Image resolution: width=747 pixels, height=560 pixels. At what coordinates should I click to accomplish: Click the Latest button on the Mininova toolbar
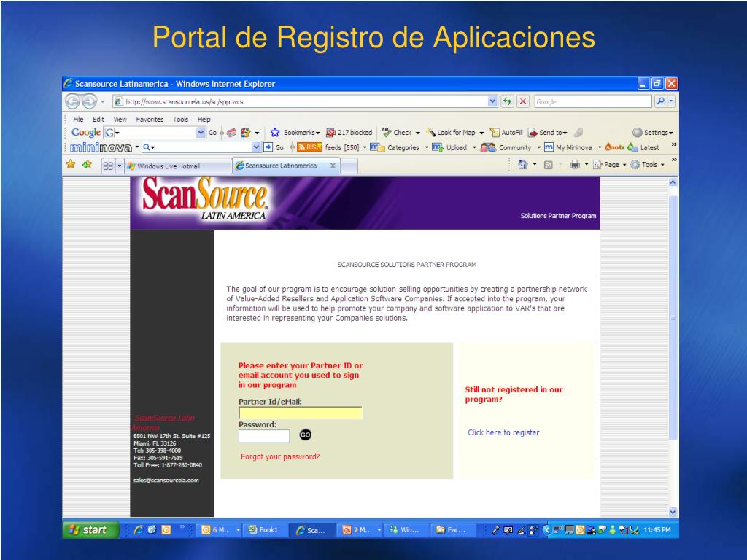(643, 147)
